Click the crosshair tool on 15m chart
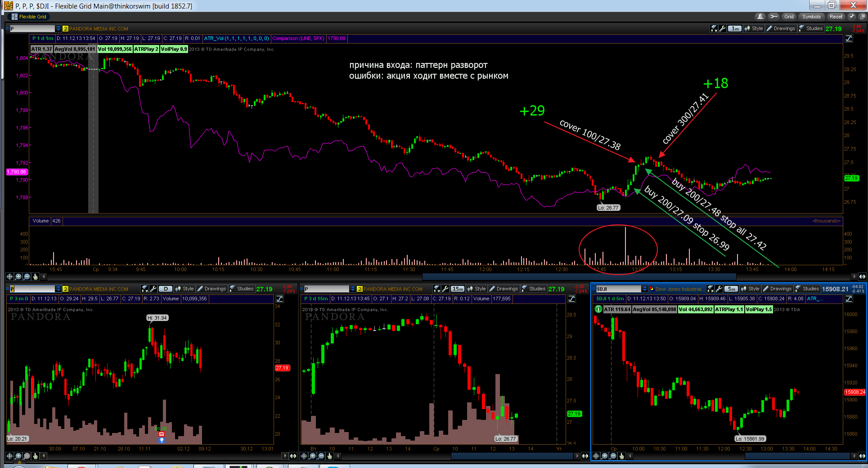The height and width of the screenshot is (468, 868). [x=304, y=456]
